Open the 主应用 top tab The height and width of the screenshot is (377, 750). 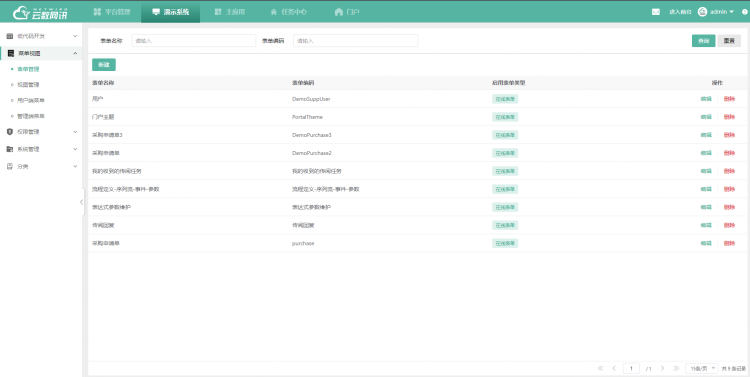(x=230, y=12)
